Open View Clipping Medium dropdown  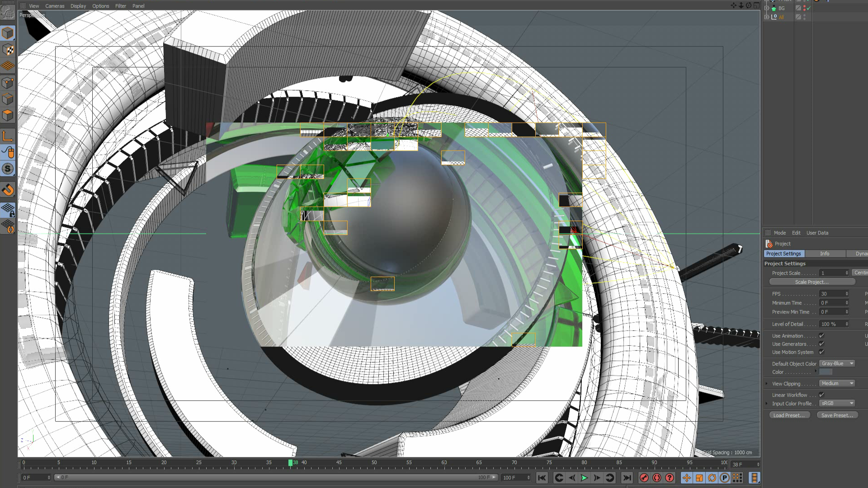pyautogui.click(x=837, y=383)
